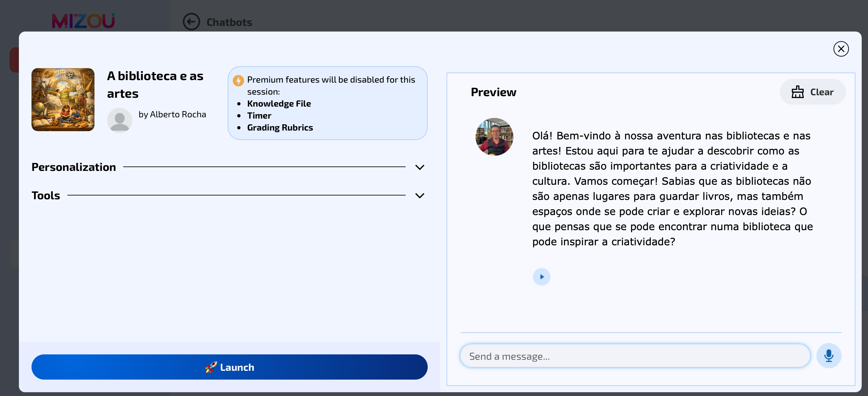This screenshot has width=868, height=396.
Task: Click the Chatbots header label
Action: 229,22
